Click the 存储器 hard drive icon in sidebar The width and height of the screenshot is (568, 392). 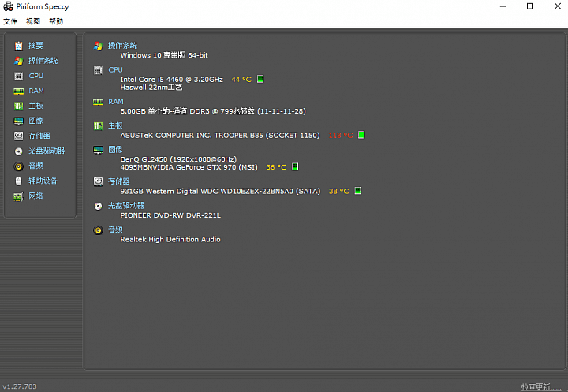click(x=18, y=136)
